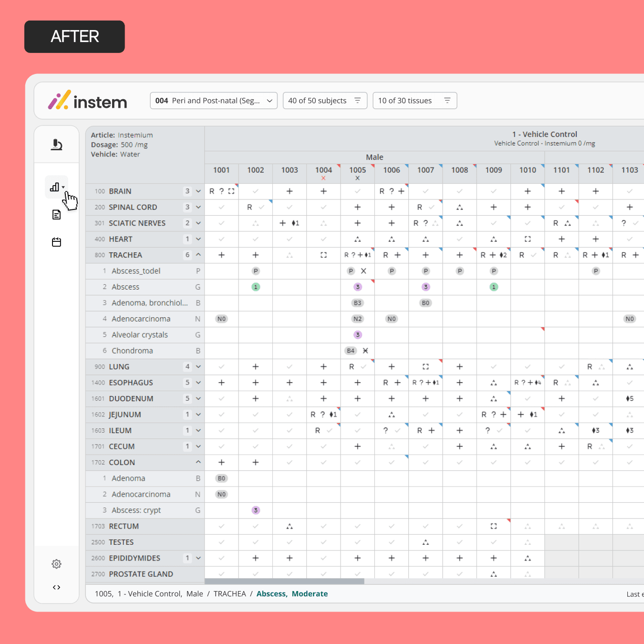
Task: Expand the BRAIN tissue row
Action: 198,191
